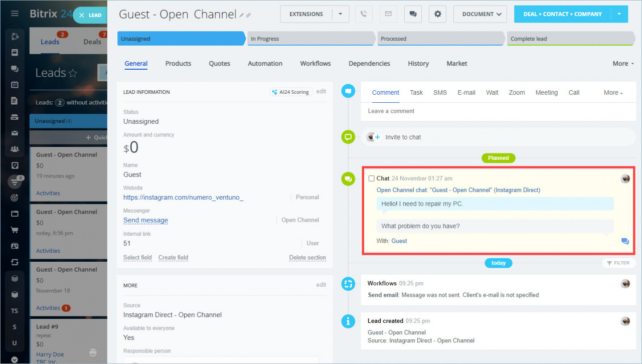Open CRM funnel icon with 9 badge
642x364 pixels.
[15, 181]
